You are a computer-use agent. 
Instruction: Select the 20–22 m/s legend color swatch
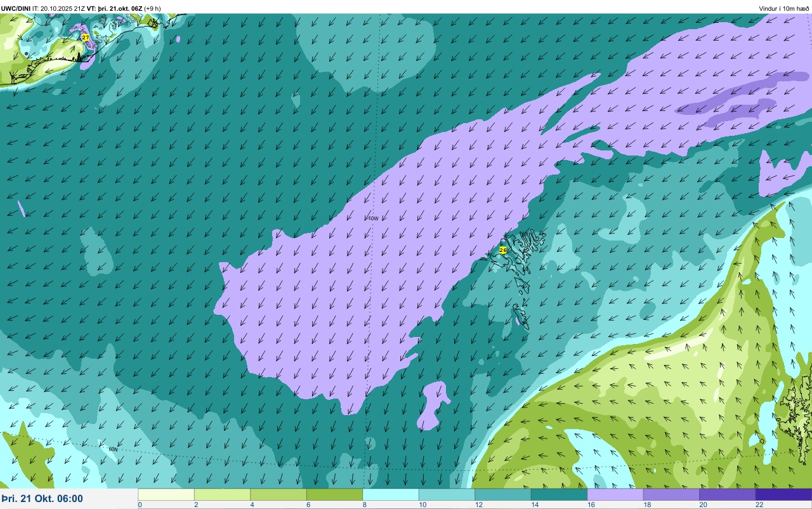[x=728, y=494]
